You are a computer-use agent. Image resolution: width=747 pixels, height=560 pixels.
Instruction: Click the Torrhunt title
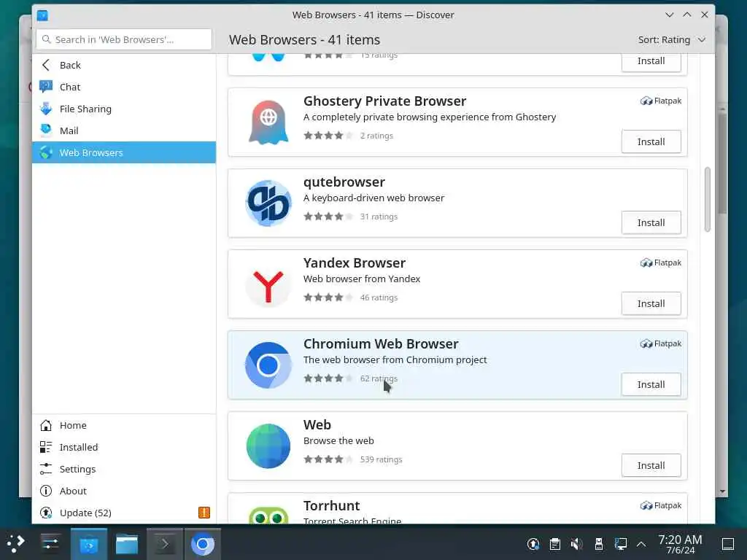pos(332,506)
